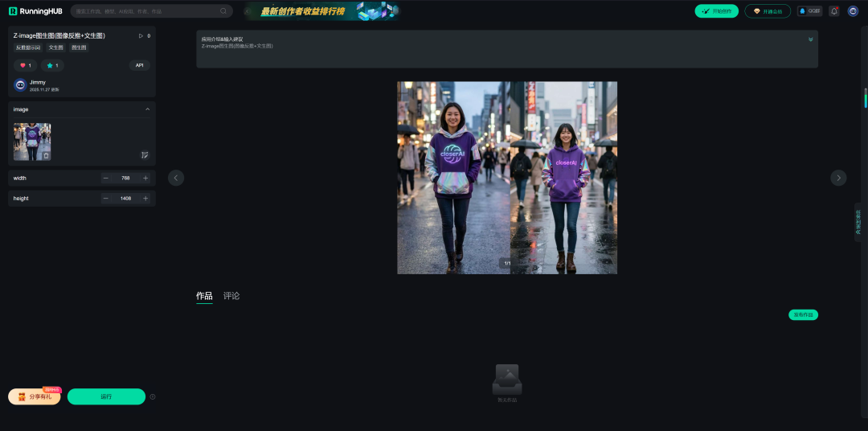Select the 文生图 tag
The image size is (868, 431).
(56, 47)
